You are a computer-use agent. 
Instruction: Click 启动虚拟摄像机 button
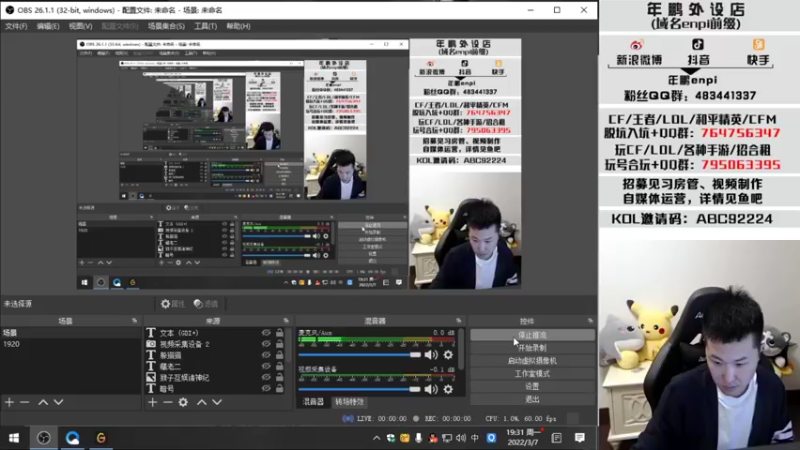(532, 361)
